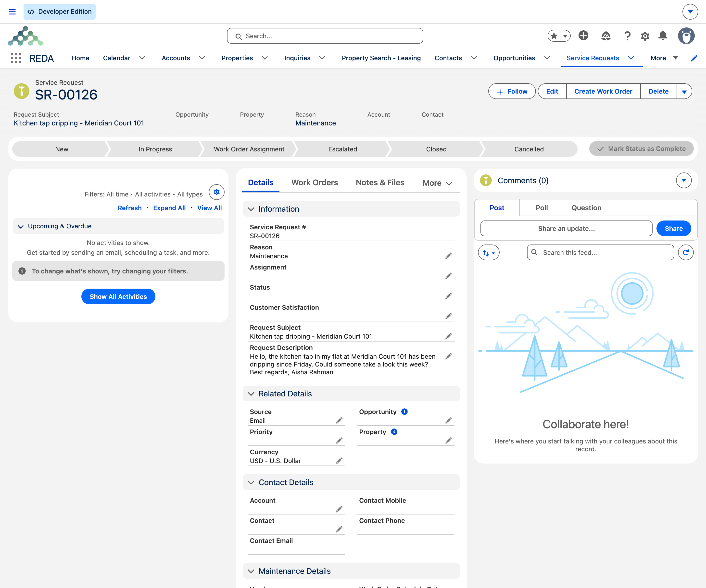Select the Escalated status path step
This screenshot has height=588, width=706.
point(342,149)
